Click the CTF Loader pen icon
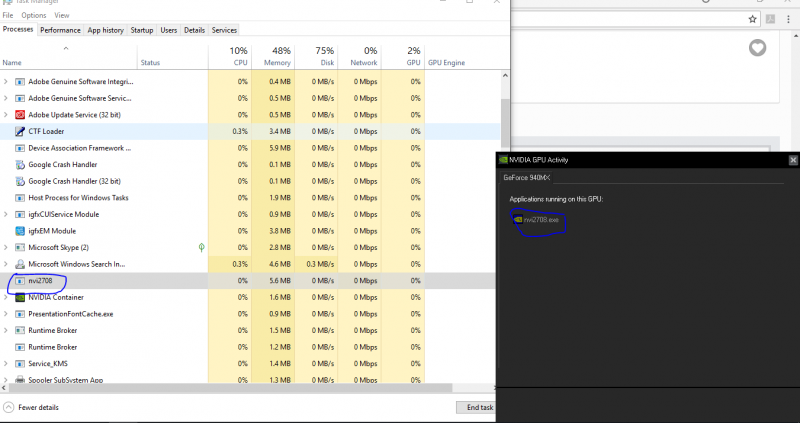 20,131
